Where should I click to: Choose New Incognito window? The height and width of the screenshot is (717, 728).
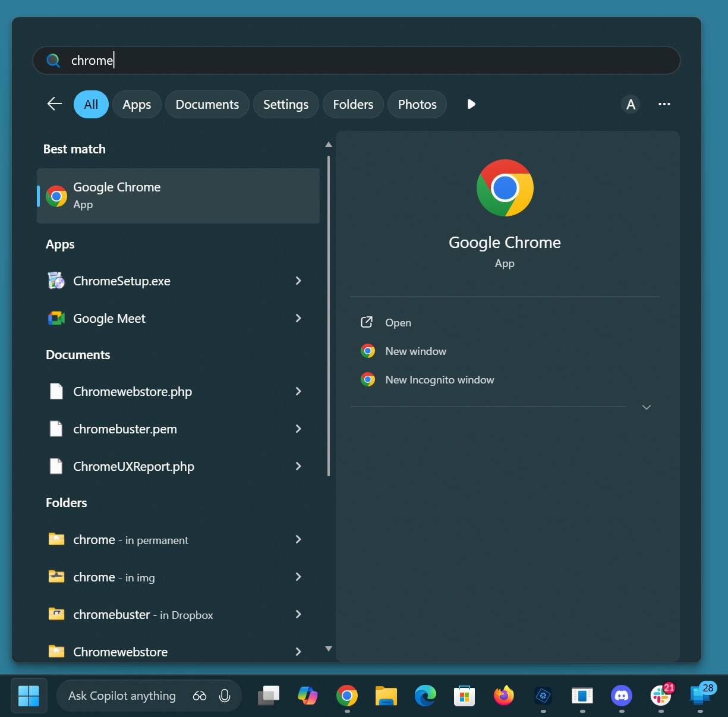(x=439, y=380)
